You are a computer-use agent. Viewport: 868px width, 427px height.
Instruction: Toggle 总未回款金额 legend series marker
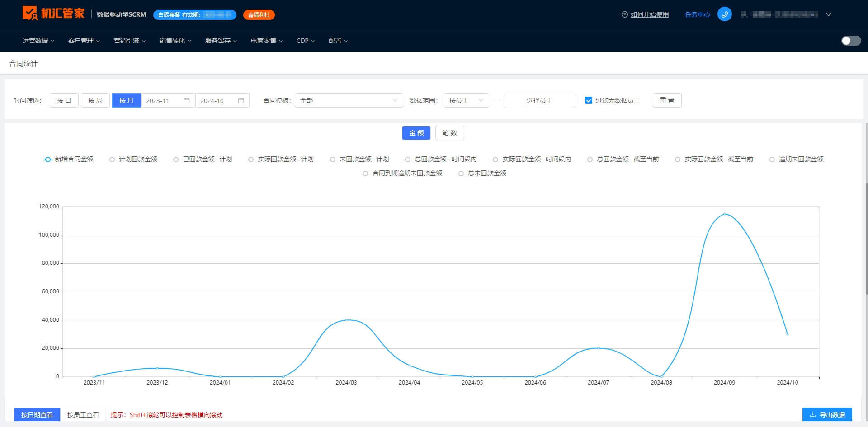[x=461, y=174]
